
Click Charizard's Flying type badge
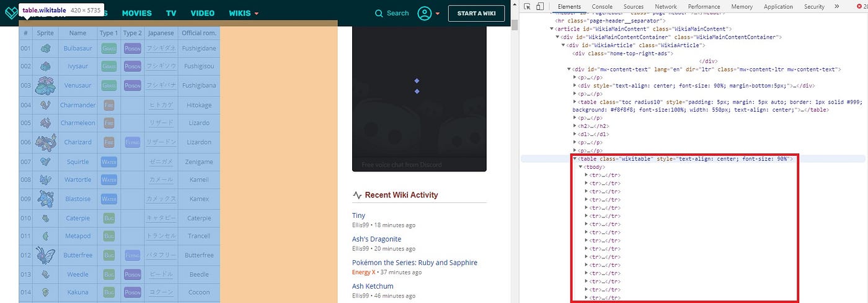click(132, 142)
